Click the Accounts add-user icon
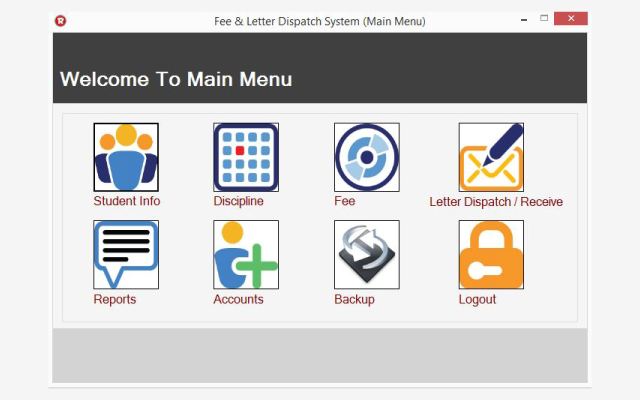Viewport: 640px width, 400px height. click(x=246, y=255)
